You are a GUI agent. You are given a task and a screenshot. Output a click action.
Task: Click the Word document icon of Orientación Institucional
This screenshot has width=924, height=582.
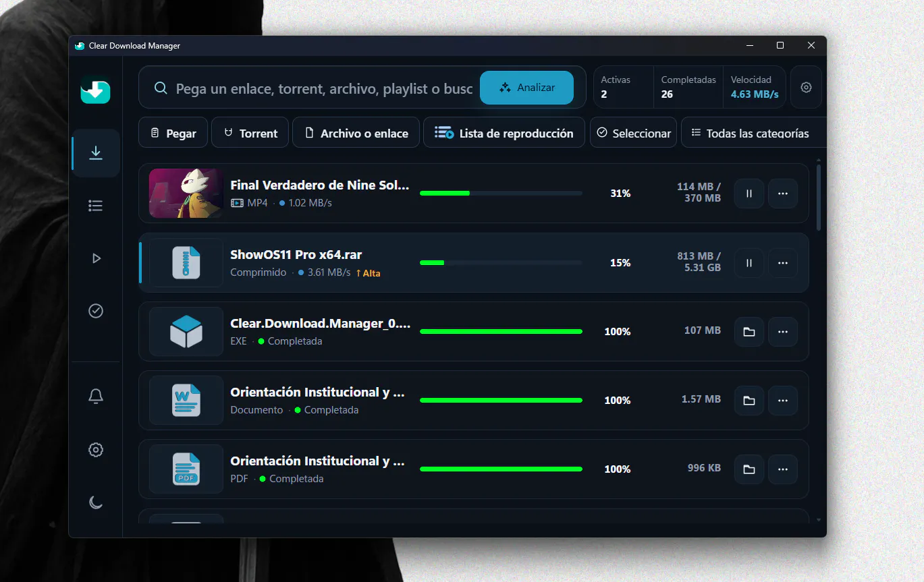[x=186, y=401]
